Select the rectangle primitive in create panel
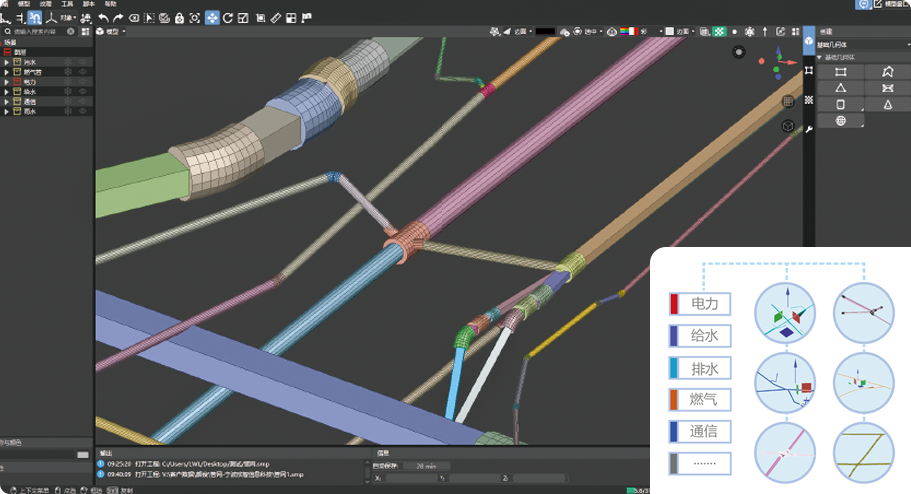This screenshot has width=911, height=494. click(x=840, y=72)
